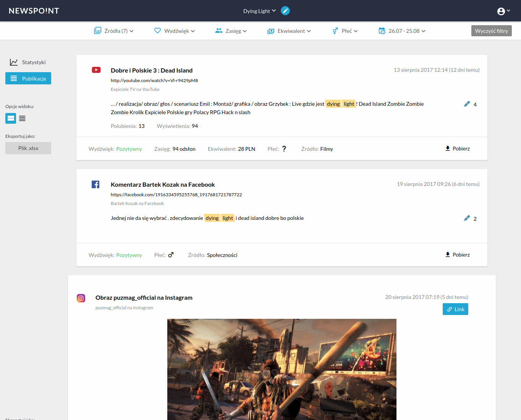The height and width of the screenshot is (420, 521).
Task: Open the YouTube video URL link
Action: [154, 81]
